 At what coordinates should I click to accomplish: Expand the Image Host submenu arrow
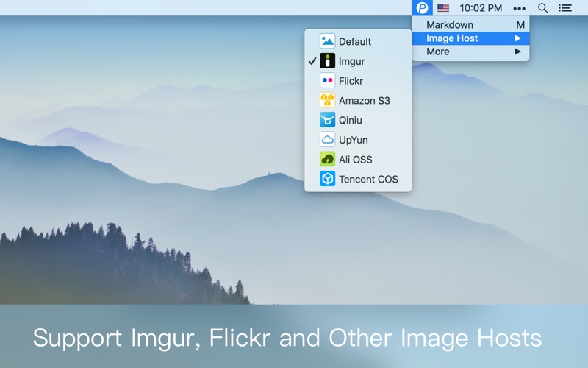click(517, 38)
